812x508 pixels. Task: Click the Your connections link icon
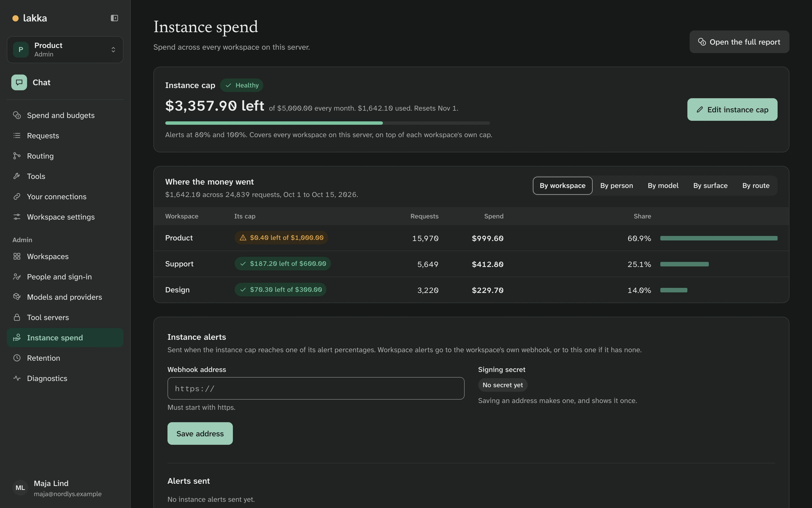tap(17, 196)
